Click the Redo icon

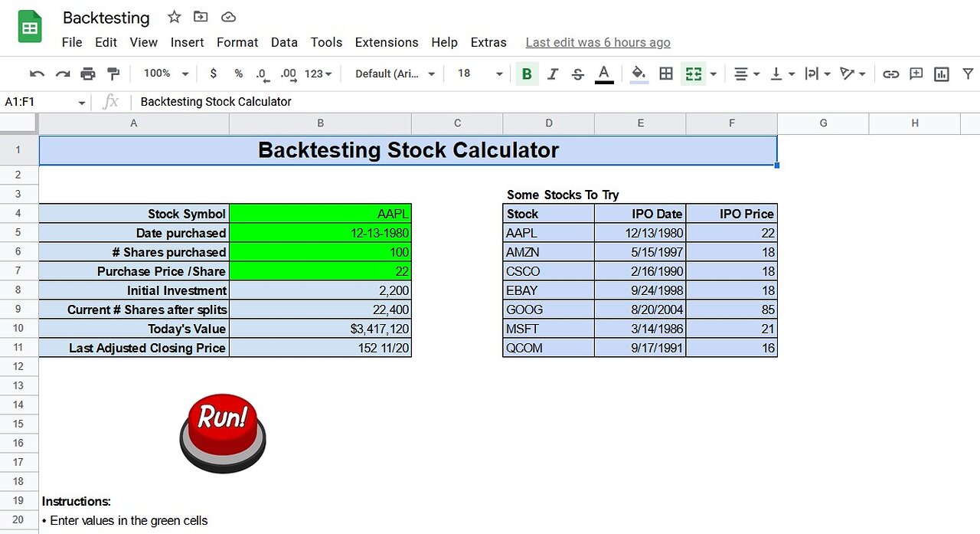pyautogui.click(x=63, y=74)
